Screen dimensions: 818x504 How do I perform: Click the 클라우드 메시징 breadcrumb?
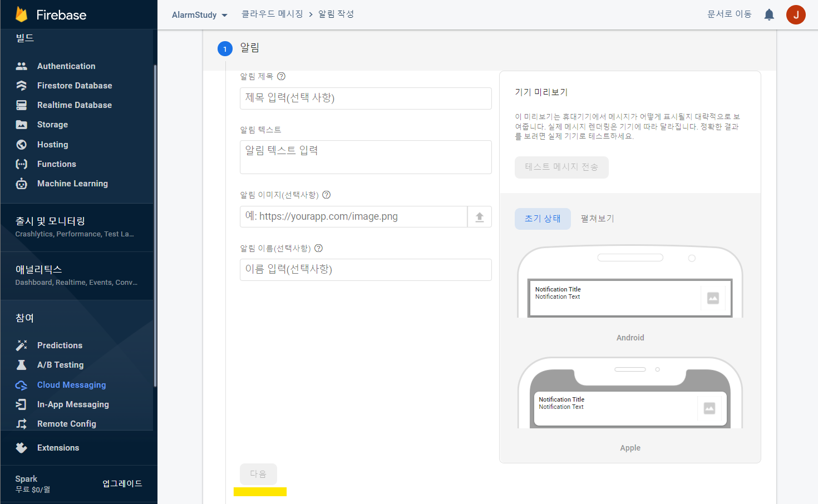[x=272, y=14]
